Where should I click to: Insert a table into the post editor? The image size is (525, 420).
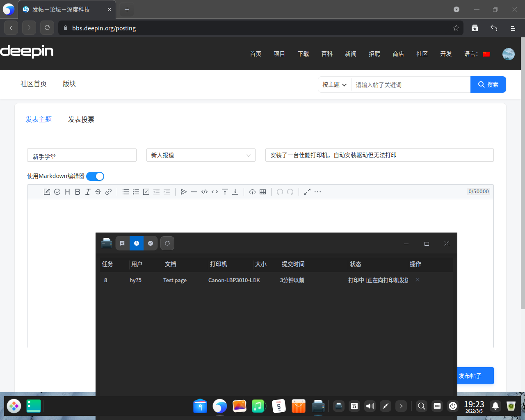[x=263, y=192]
